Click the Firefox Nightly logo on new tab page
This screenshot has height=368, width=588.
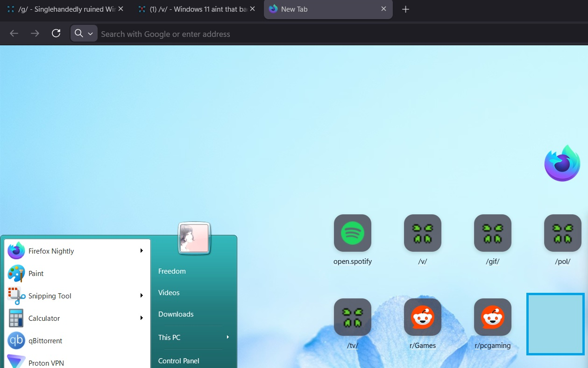point(562,163)
